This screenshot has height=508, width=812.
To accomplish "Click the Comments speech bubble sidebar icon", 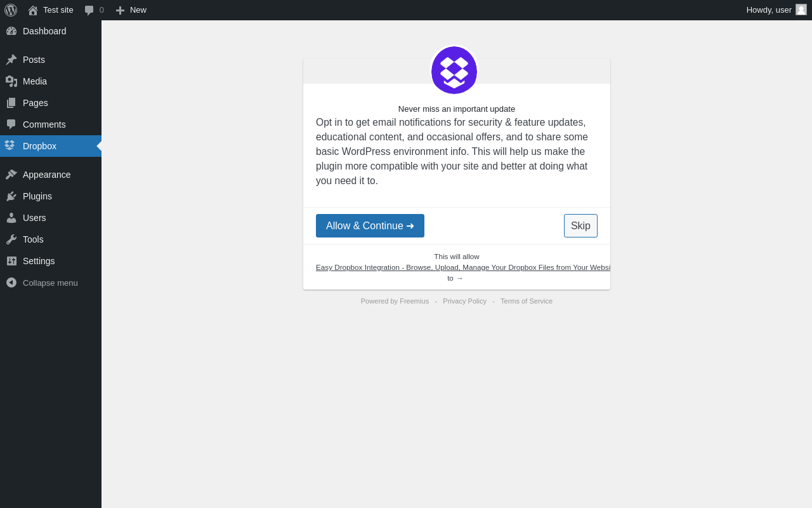I will click(x=11, y=124).
